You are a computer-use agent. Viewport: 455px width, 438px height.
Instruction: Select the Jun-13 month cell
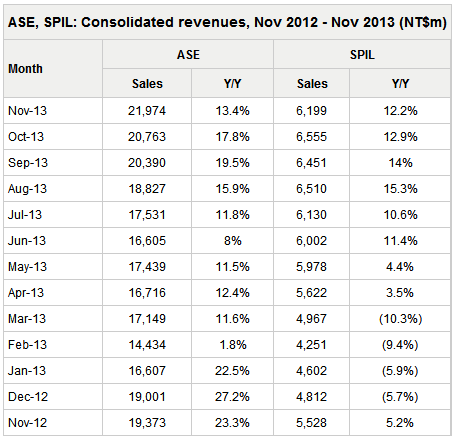tap(27, 240)
